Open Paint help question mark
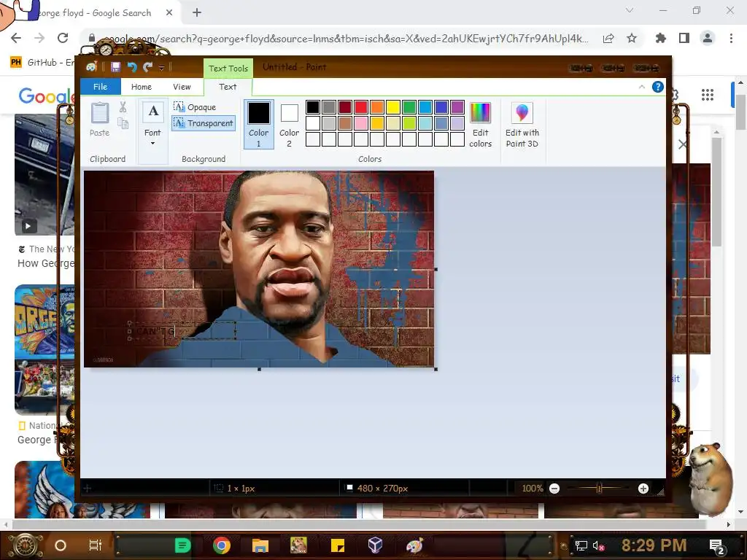This screenshot has width=747, height=560. pyautogui.click(x=658, y=87)
